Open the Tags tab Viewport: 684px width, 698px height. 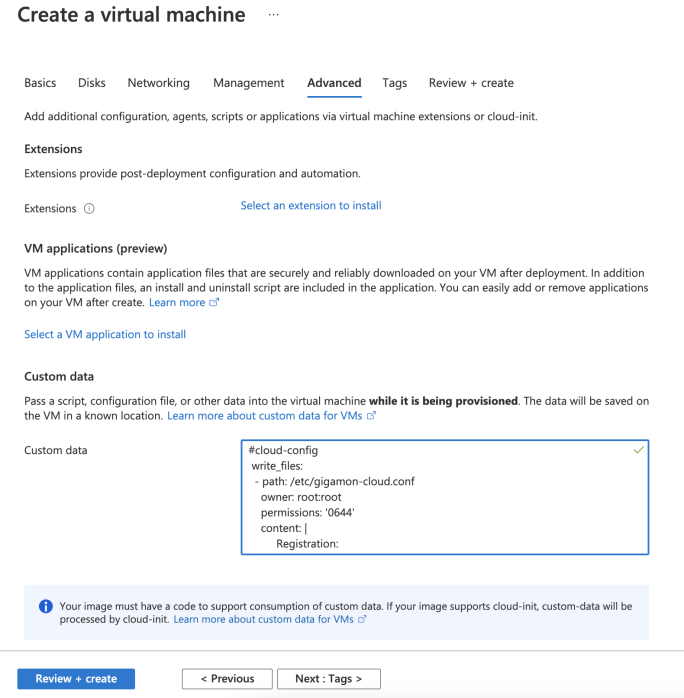pyautogui.click(x=395, y=83)
